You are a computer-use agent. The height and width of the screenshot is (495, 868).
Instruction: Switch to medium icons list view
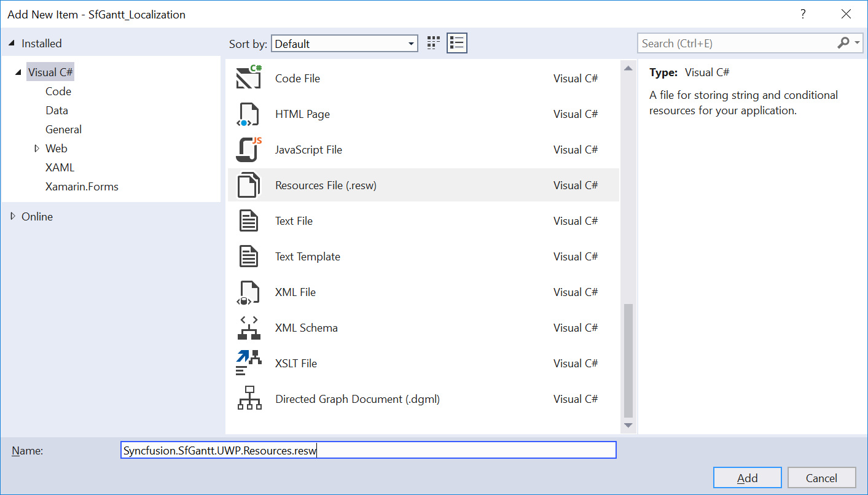point(456,43)
